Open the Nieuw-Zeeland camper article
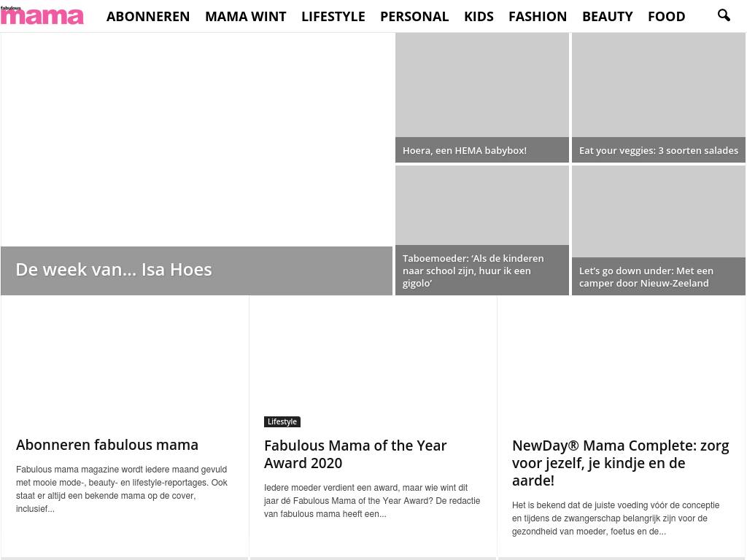 (x=646, y=277)
